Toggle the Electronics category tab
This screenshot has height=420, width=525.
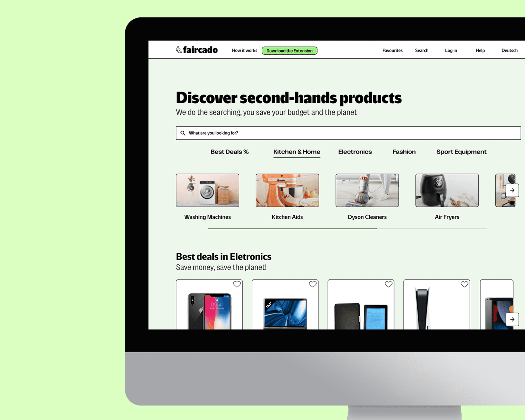click(x=354, y=152)
